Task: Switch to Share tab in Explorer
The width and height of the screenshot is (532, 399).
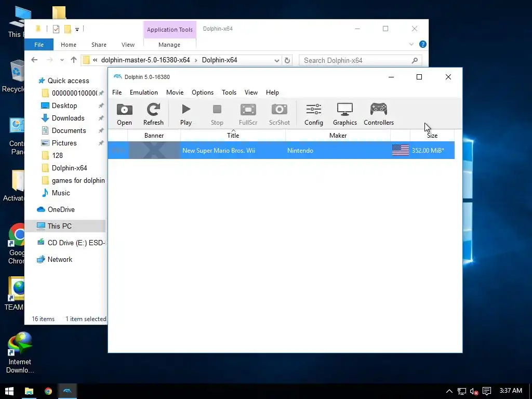Action: click(x=99, y=45)
